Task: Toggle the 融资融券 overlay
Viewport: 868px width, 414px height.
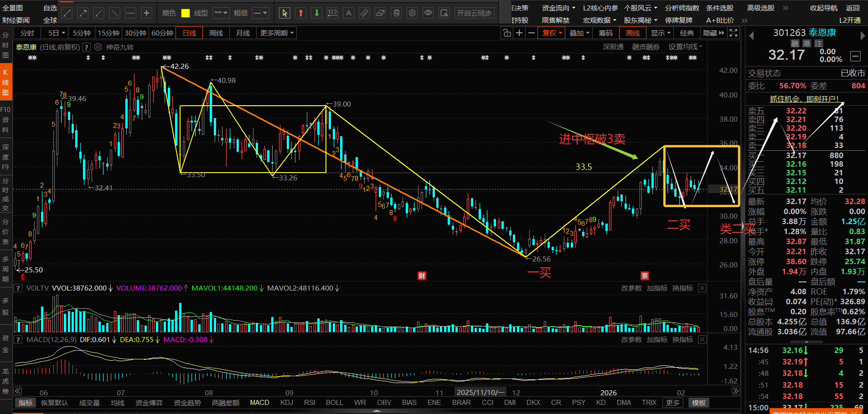Action: tap(646, 47)
